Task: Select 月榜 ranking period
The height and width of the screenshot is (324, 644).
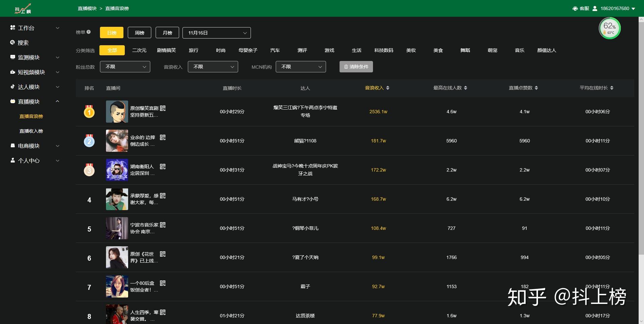Action: click(167, 33)
